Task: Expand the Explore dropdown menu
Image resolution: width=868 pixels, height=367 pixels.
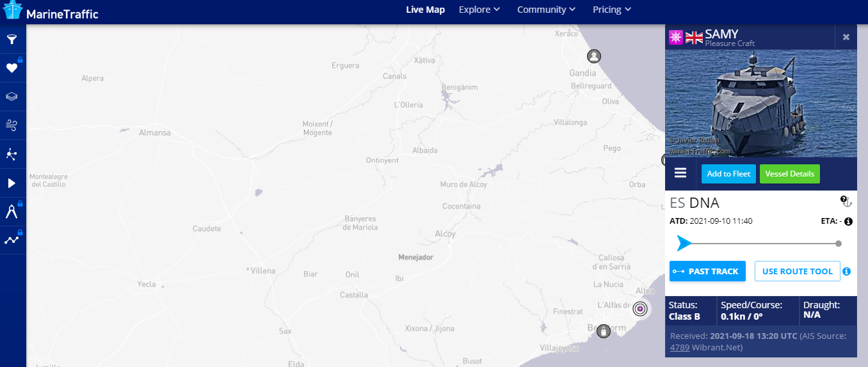Action: click(479, 10)
